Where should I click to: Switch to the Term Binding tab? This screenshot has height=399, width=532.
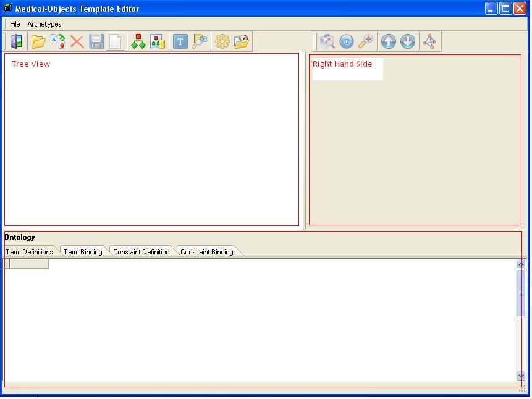click(x=83, y=251)
